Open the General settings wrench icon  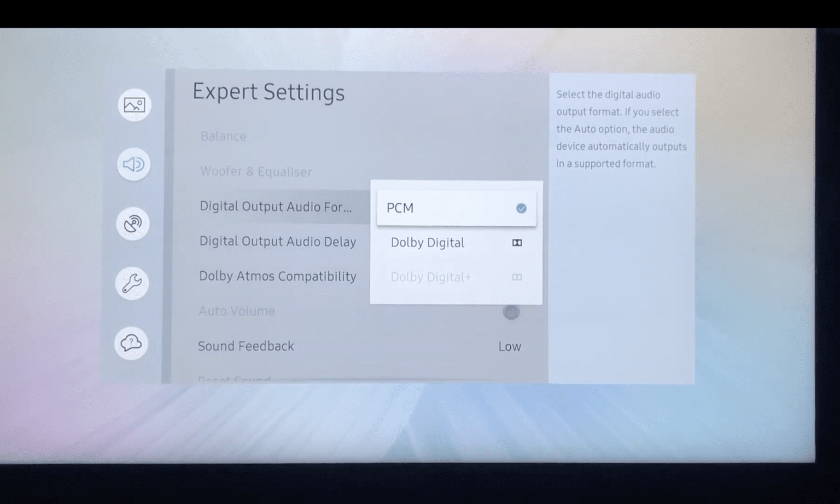[x=132, y=283]
